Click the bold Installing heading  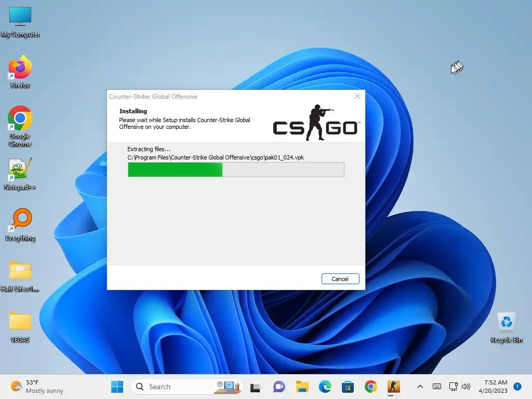coord(133,111)
